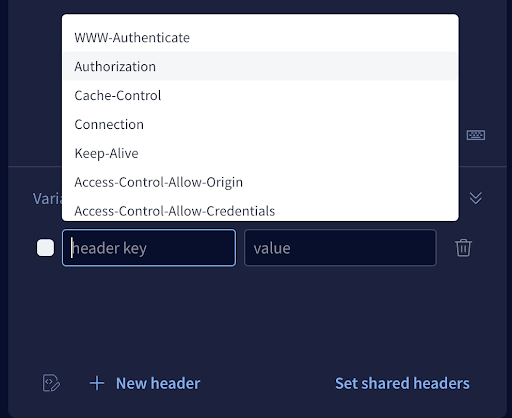Click into the value input field

click(340, 248)
